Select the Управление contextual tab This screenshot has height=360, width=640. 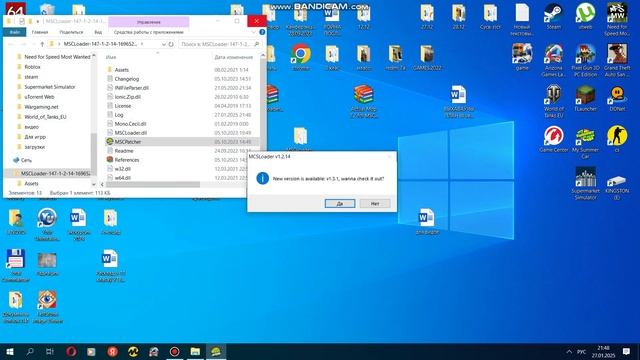[x=149, y=22]
